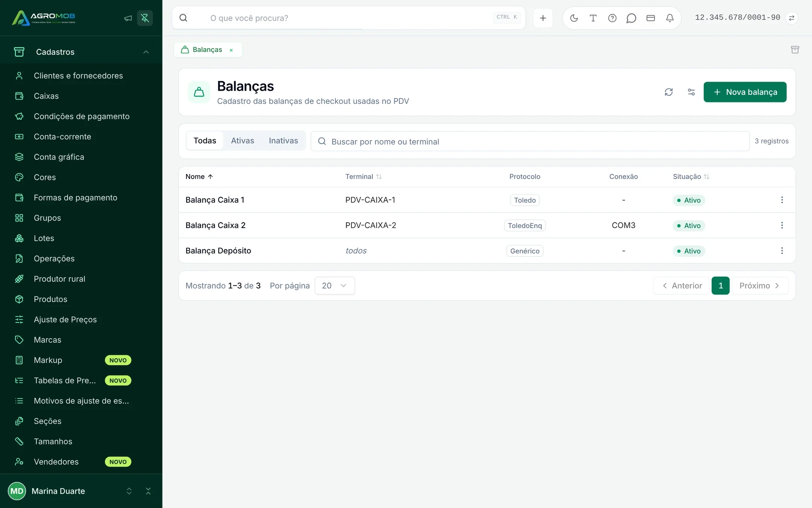The height and width of the screenshot is (508, 812).
Task: Open chat bubble icon in top bar
Action: coord(631,18)
